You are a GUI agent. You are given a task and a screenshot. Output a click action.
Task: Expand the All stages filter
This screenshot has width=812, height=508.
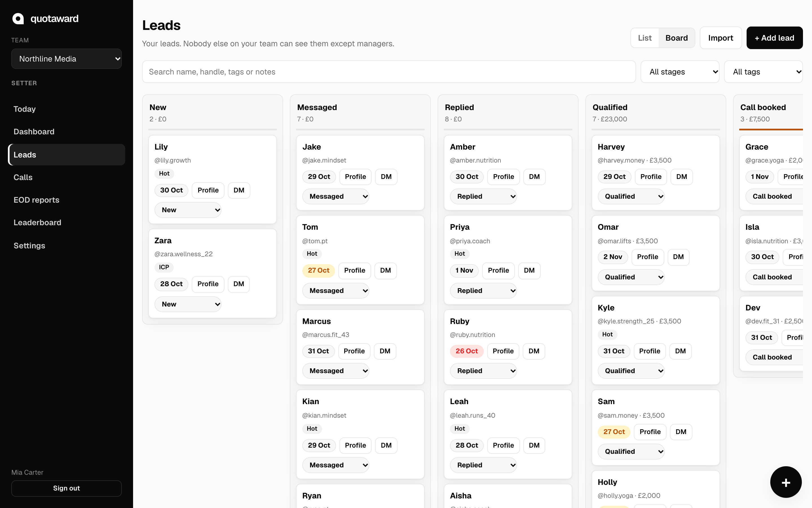coord(680,72)
